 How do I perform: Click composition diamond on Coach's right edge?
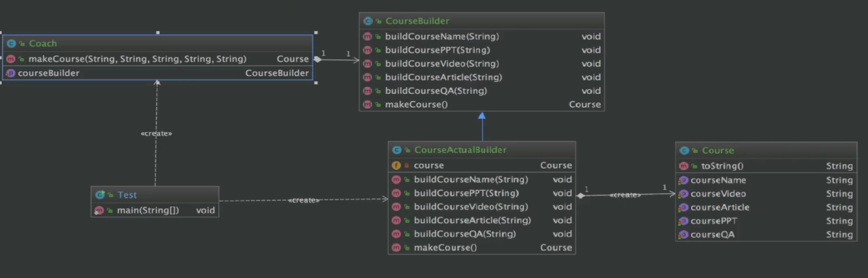coord(317,59)
